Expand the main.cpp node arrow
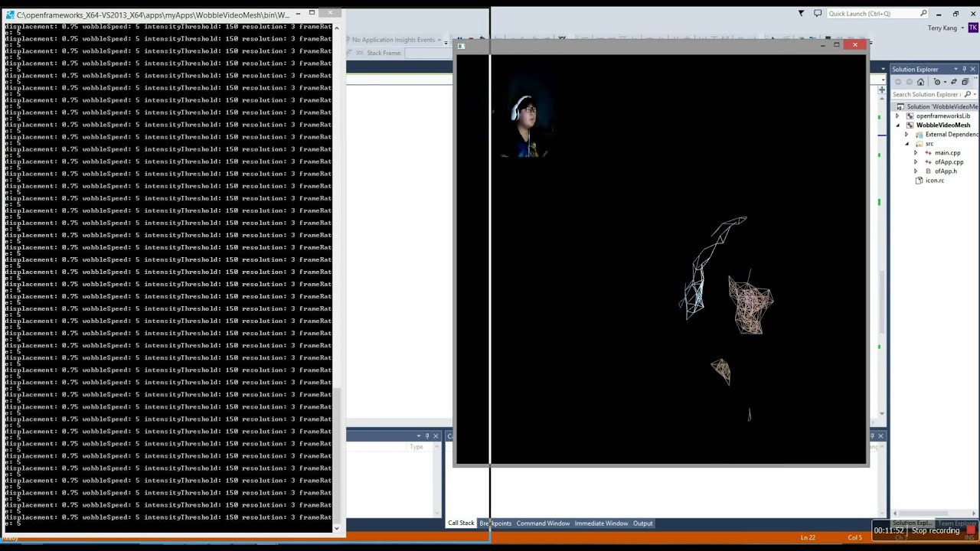980x551 pixels. 916,152
